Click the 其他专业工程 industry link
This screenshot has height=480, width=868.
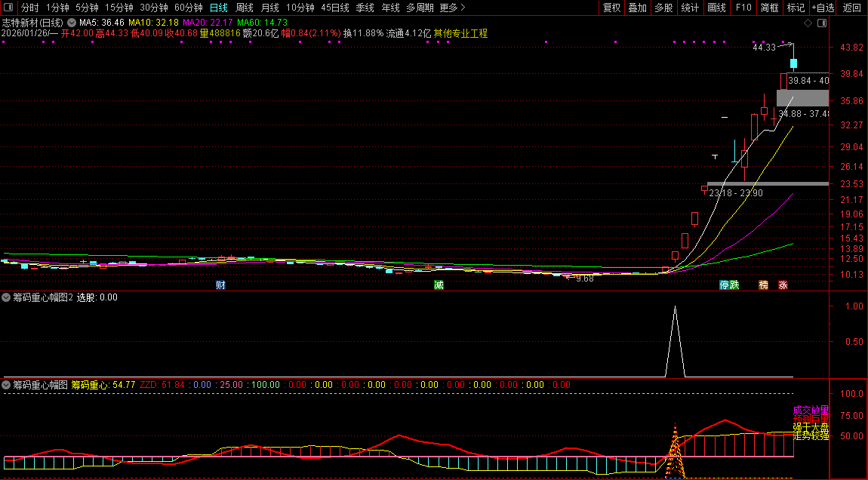click(x=460, y=33)
